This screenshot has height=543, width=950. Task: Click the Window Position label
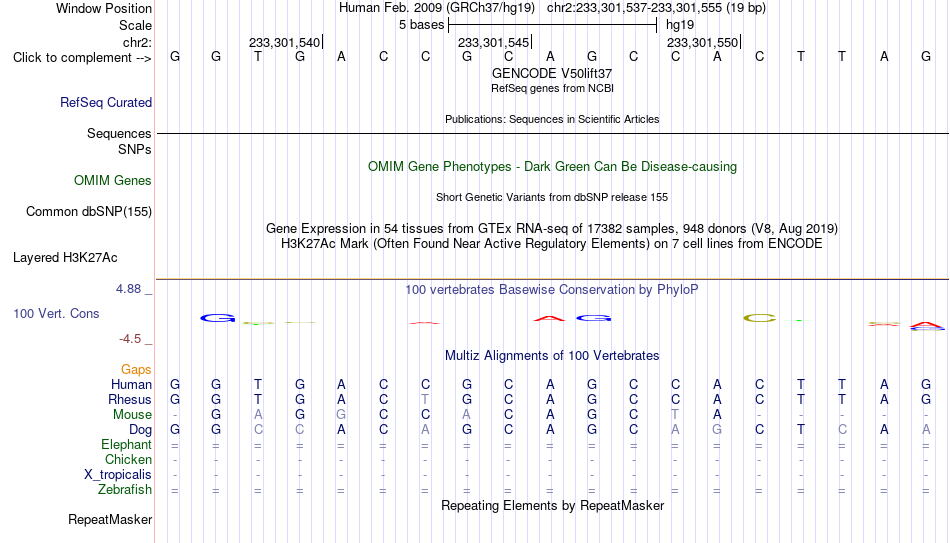coord(104,8)
